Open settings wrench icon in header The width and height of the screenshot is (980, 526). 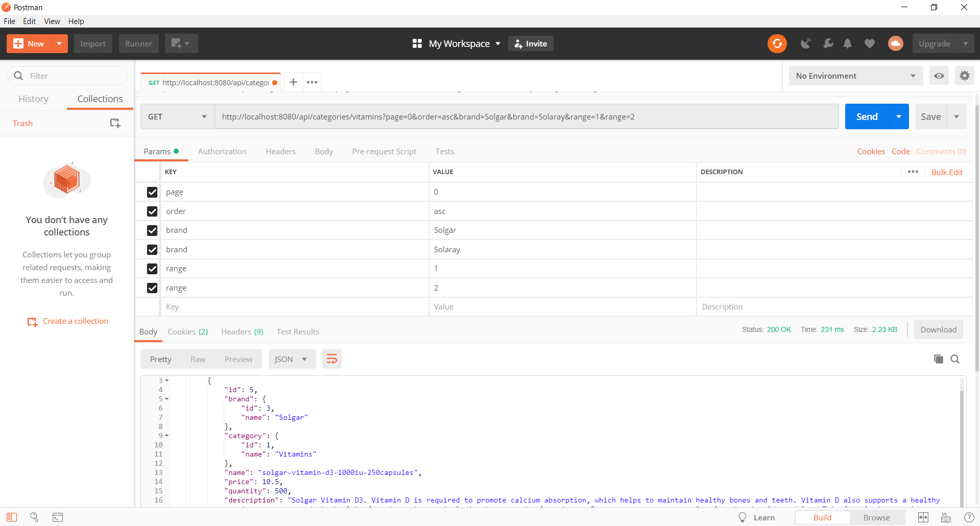click(828, 43)
